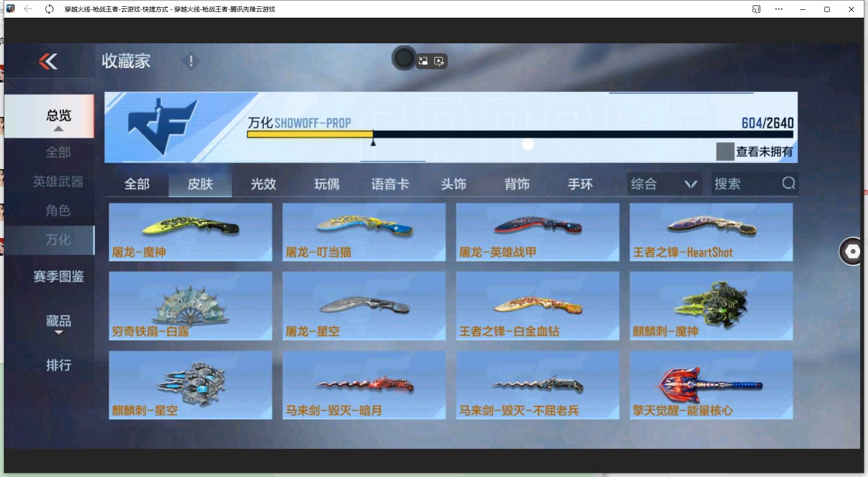The height and width of the screenshot is (477, 868).
Task: Open 赛季图鉴 in the sidebar
Action: pos(58,276)
